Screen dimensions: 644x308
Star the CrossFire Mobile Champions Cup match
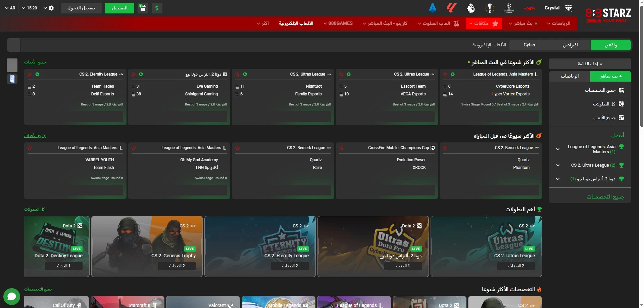pyautogui.click(x=341, y=148)
